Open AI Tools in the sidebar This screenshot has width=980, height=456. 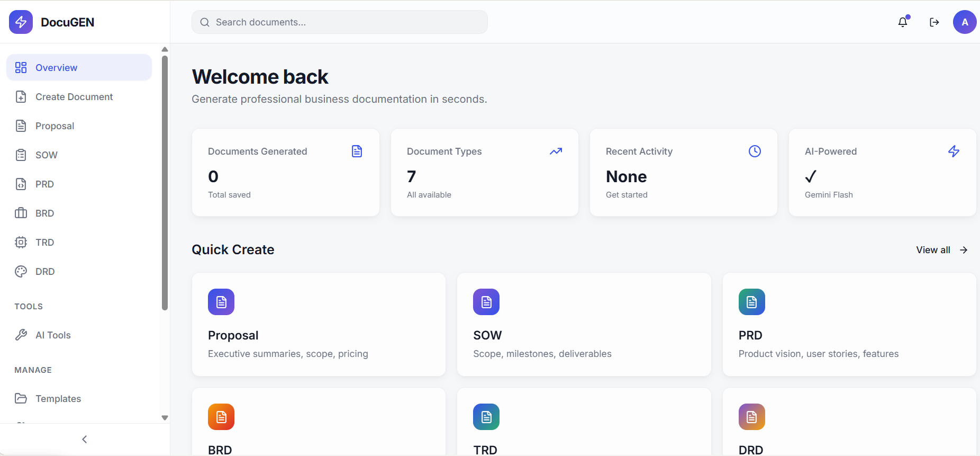[79, 335]
